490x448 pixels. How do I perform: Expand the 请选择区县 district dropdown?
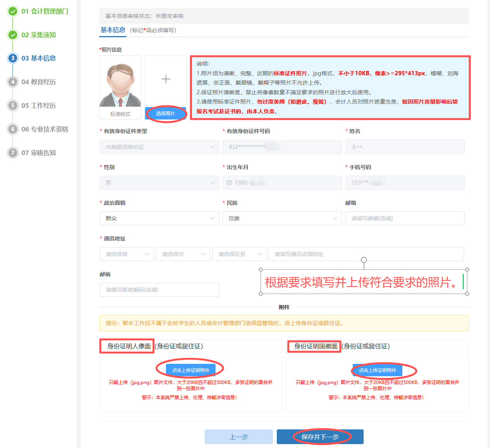239,254
